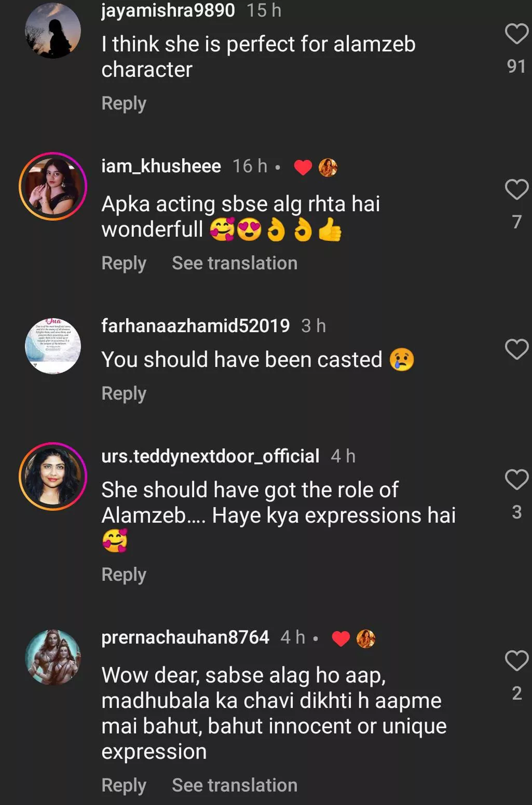Image resolution: width=532 pixels, height=805 pixels.
Task: Reply to urs.teddynextdoor_official's comment
Action: tap(124, 575)
